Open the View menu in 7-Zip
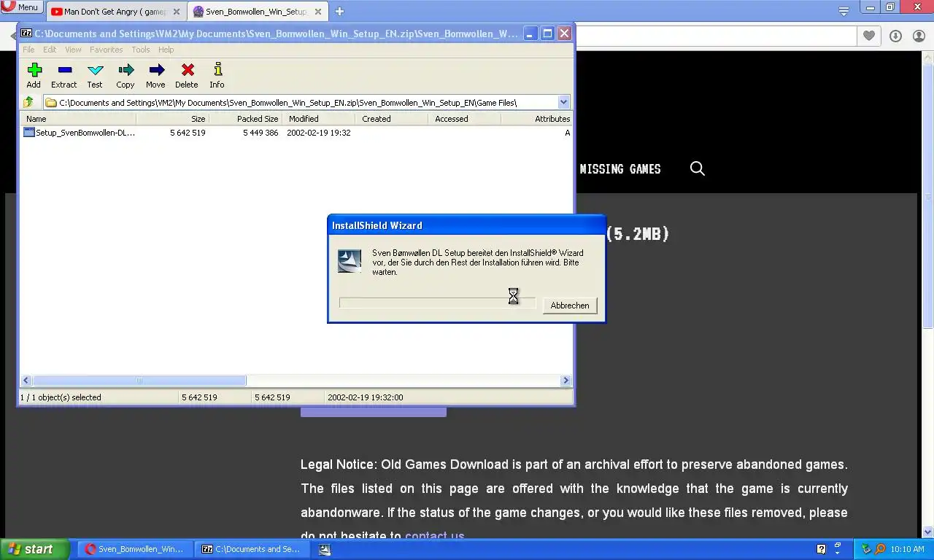 pyautogui.click(x=73, y=50)
